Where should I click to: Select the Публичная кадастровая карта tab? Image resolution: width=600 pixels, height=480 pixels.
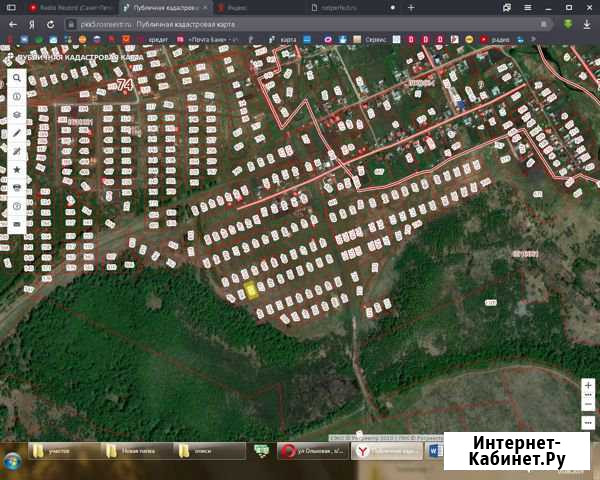(165, 7)
